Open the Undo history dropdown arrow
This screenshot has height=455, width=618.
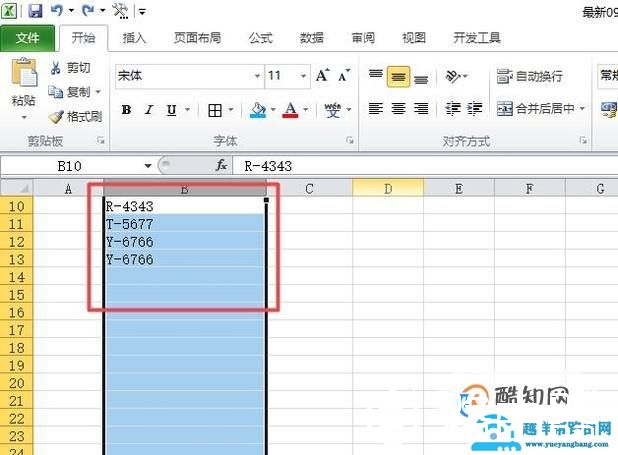(71, 11)
